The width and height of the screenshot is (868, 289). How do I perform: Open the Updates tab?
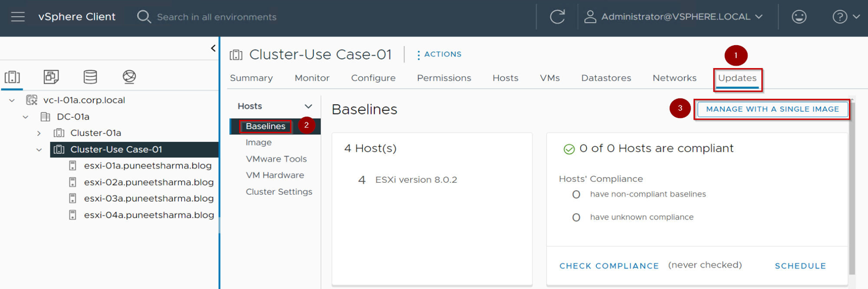[737, 78]
